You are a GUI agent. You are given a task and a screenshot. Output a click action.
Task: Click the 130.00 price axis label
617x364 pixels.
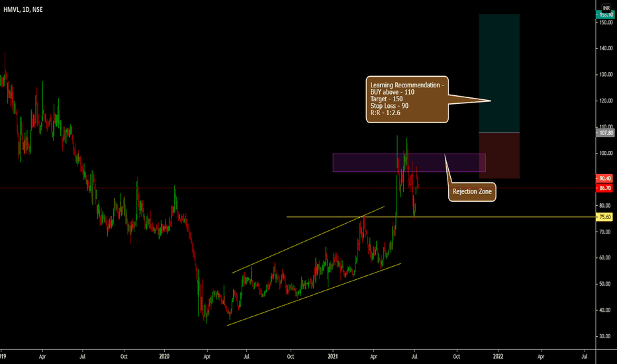tap(606, 74)
